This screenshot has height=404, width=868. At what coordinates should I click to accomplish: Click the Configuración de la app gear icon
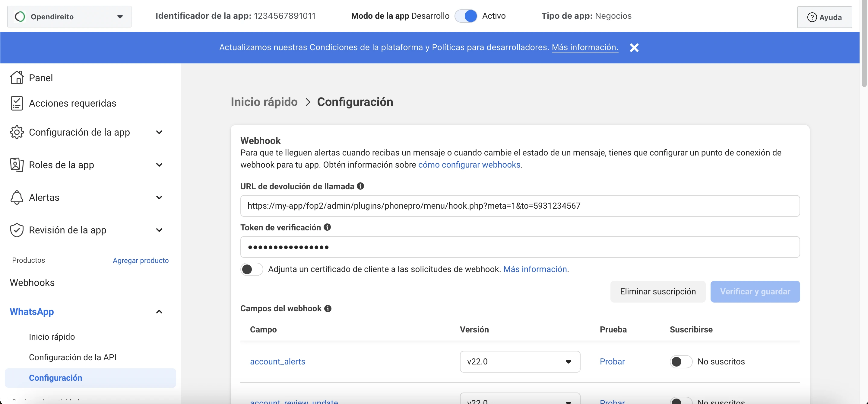(17, 132)
